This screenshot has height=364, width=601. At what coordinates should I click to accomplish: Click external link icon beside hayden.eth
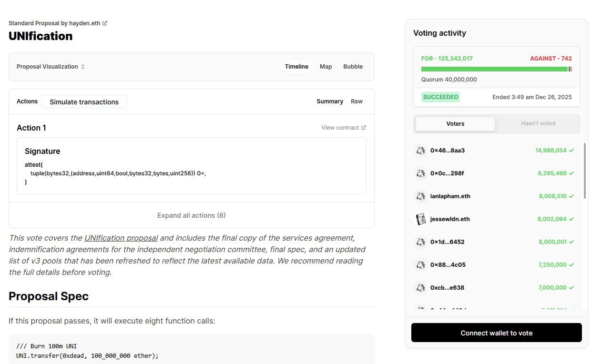click(x=105, y=23)
